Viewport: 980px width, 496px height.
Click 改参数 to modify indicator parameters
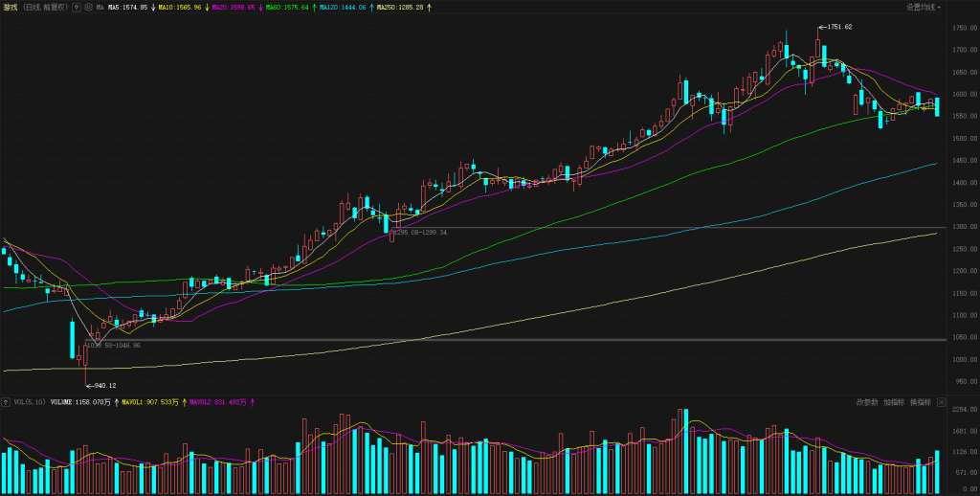click(x=867, y=402)
